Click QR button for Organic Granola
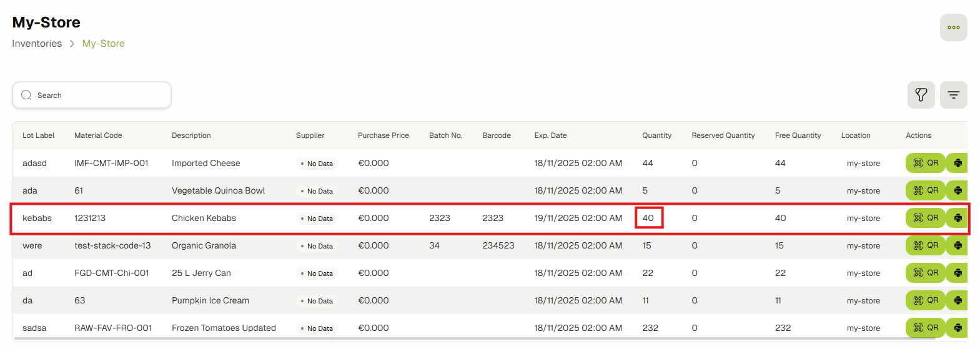The height and width of the screenshot is (349, 980). tap(925, 245)
